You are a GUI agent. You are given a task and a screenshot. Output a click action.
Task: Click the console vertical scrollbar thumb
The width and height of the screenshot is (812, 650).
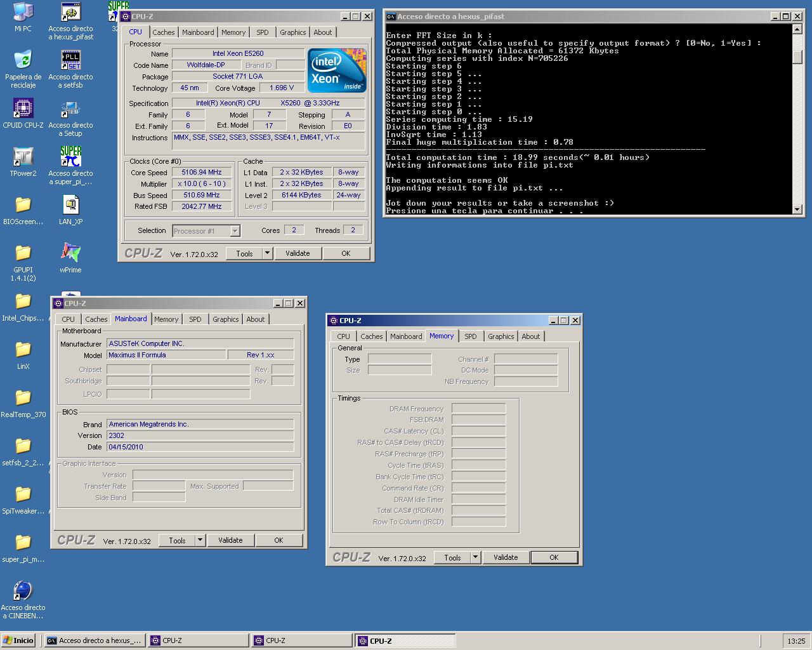[797, 56]
